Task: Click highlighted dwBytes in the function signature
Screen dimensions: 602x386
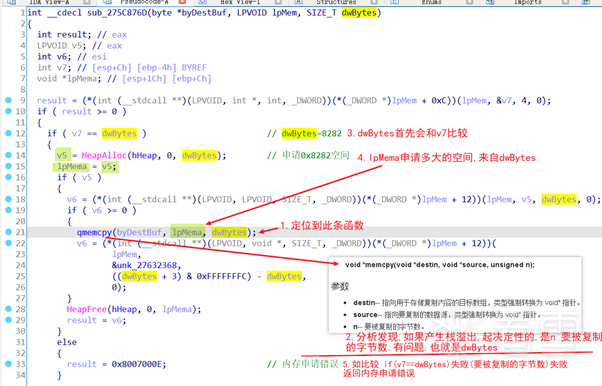Action: point(359,13)
